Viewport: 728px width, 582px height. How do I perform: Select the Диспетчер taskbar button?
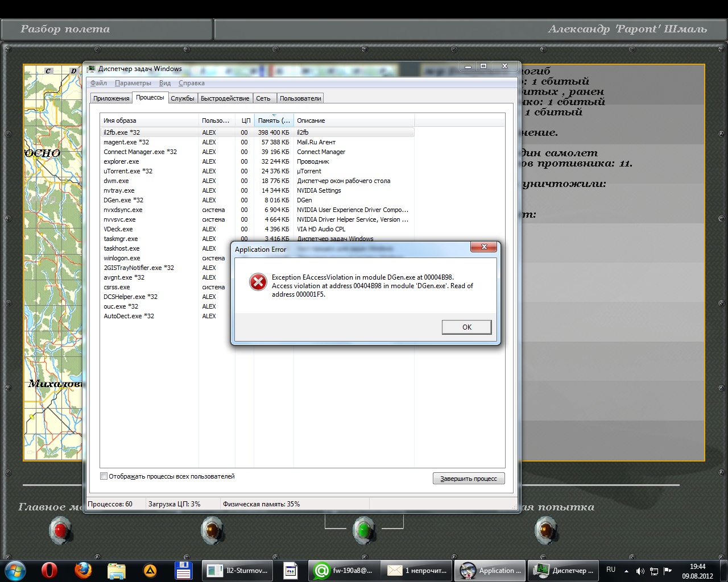(562, 571)
